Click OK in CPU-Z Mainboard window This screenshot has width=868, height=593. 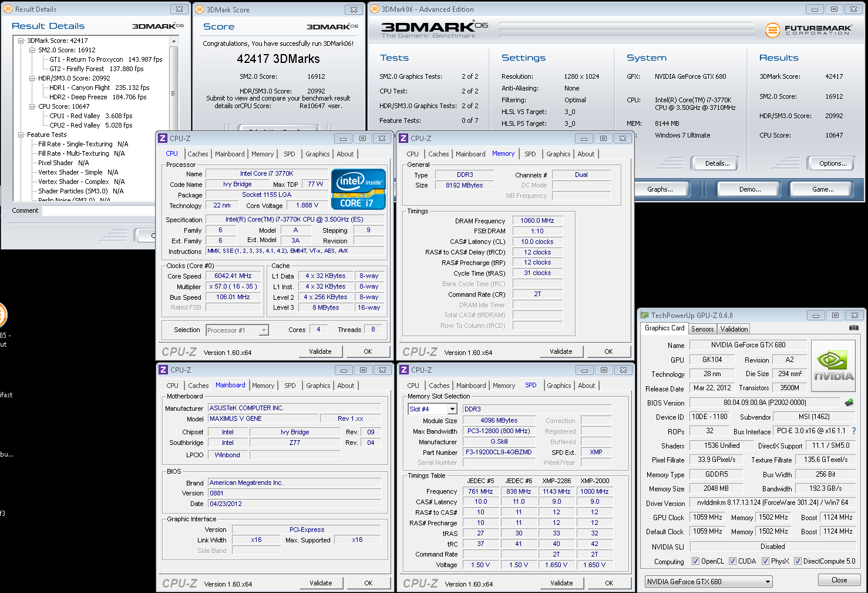(368, 583)
